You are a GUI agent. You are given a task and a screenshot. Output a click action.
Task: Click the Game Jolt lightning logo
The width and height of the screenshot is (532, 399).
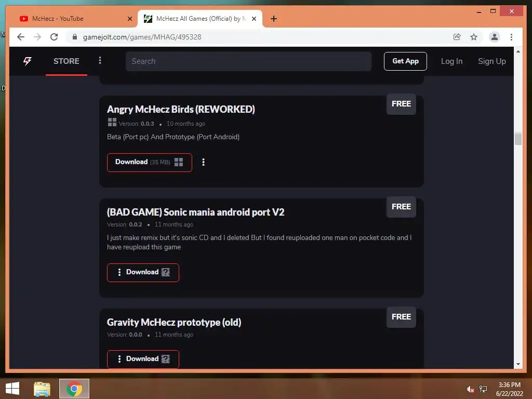coord(28,61)
